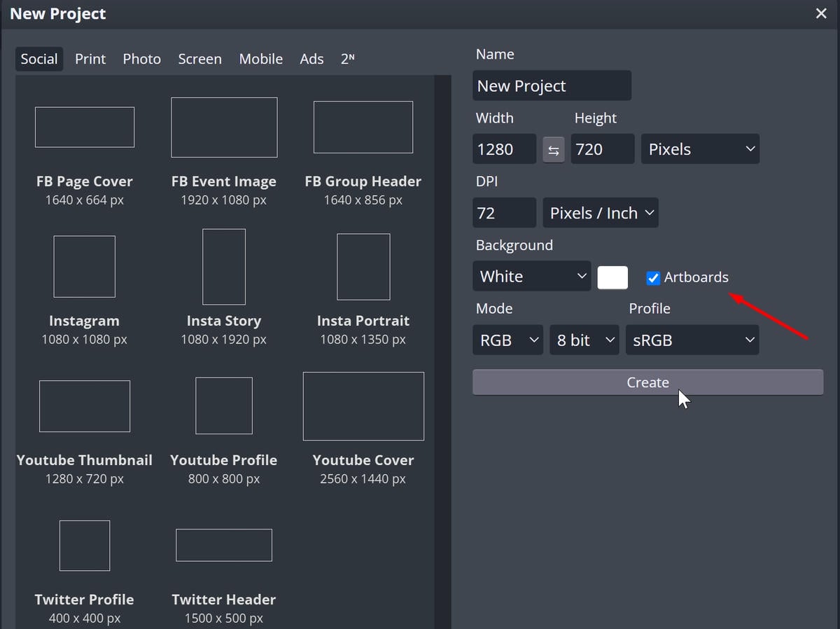Viewport: 840px width, 629px height.
Task: Switch to the Ads tab
Action: tap(311, 59)
